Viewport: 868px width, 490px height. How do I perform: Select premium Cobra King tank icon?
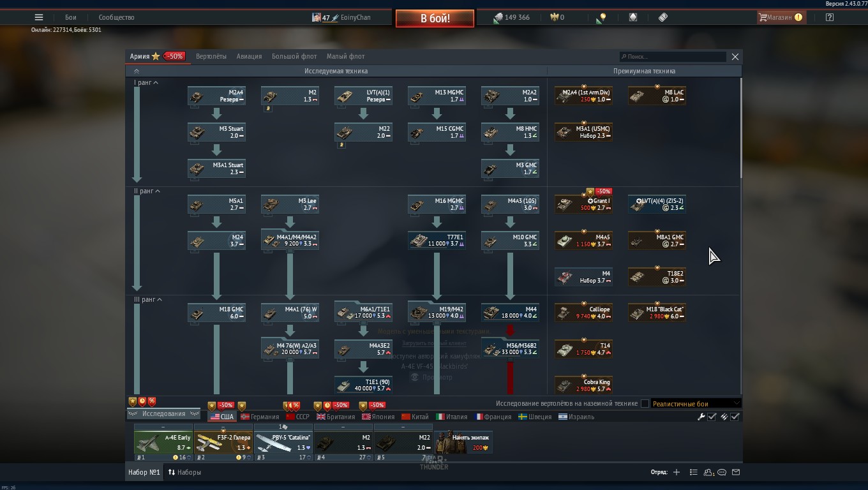[564, 385]
